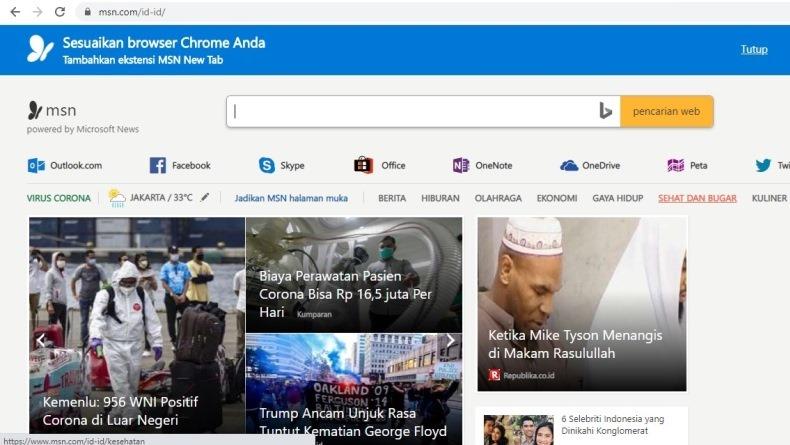This screenshot has width=790, height=445.
Task: Open the msn logo home link
Action: (52, 110)
